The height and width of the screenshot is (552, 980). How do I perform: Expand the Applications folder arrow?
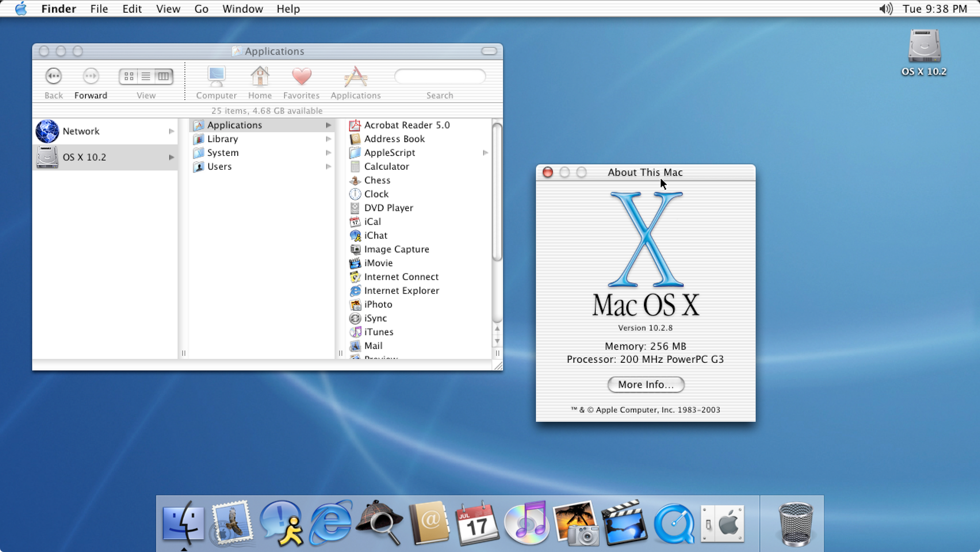329,125
